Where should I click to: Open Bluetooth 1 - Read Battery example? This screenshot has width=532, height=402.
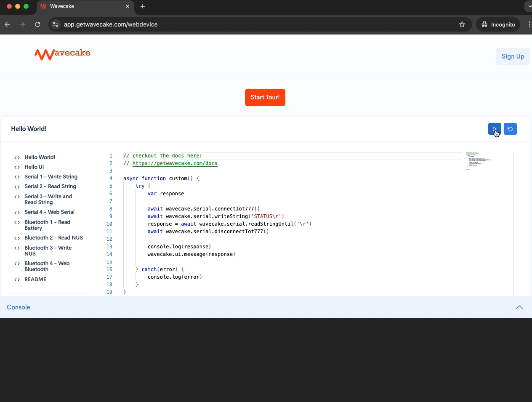(x=47, y=225)
